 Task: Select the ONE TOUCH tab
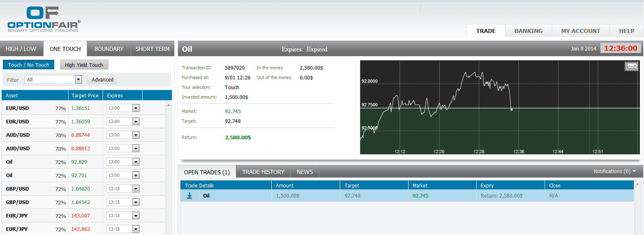coord(65,49)
